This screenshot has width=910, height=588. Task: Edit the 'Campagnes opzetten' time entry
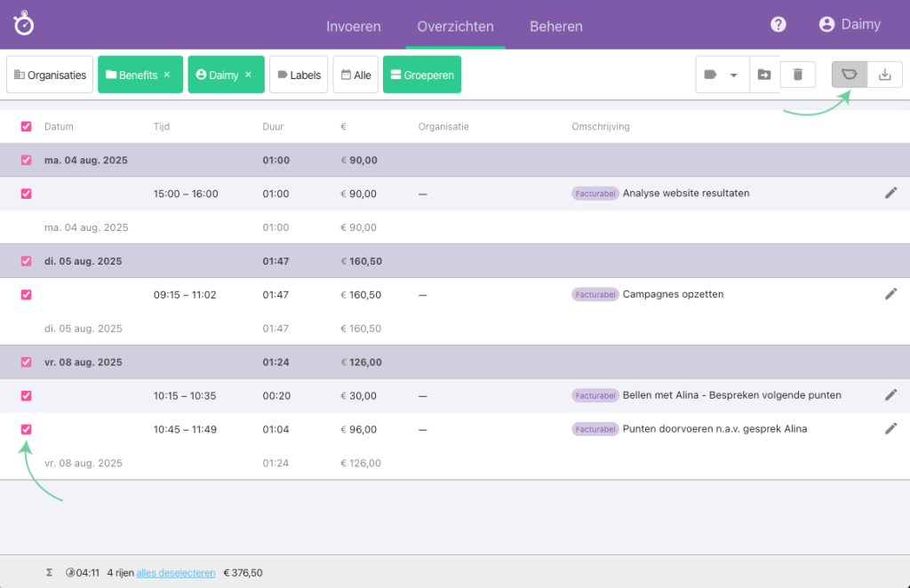(890, 294)
